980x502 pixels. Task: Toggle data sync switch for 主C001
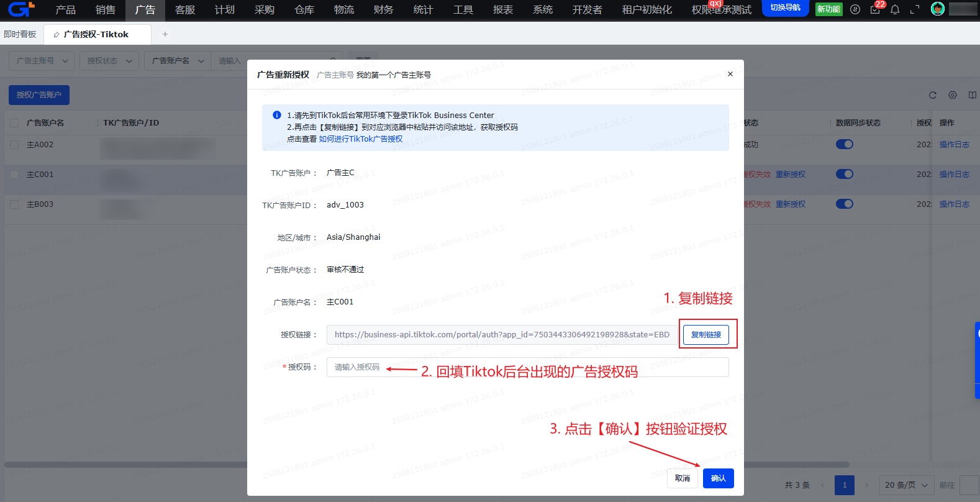(845, 174)
